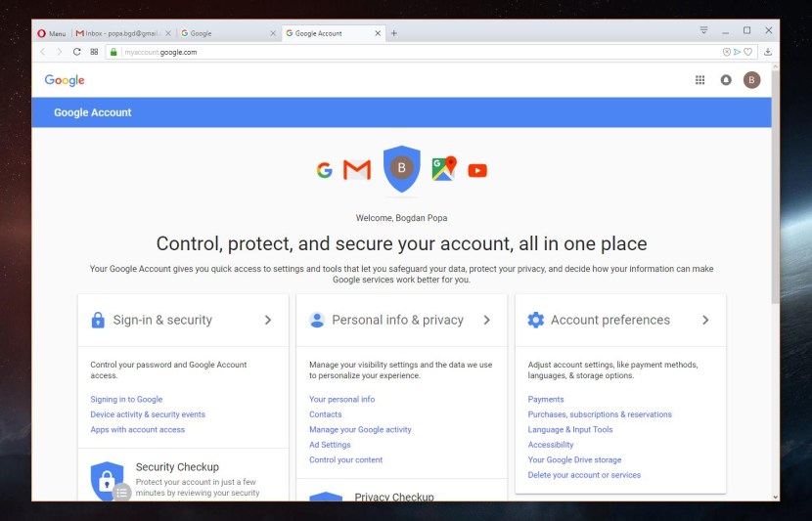The height and width of the screenshot is (521, 812).
Task: Click the YouTube icon in the banner
Action: 477,171
